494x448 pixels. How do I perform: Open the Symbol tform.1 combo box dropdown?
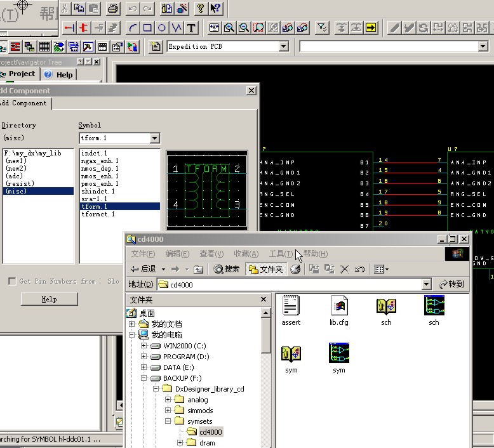pyautogui.click(x=154, y=138)
